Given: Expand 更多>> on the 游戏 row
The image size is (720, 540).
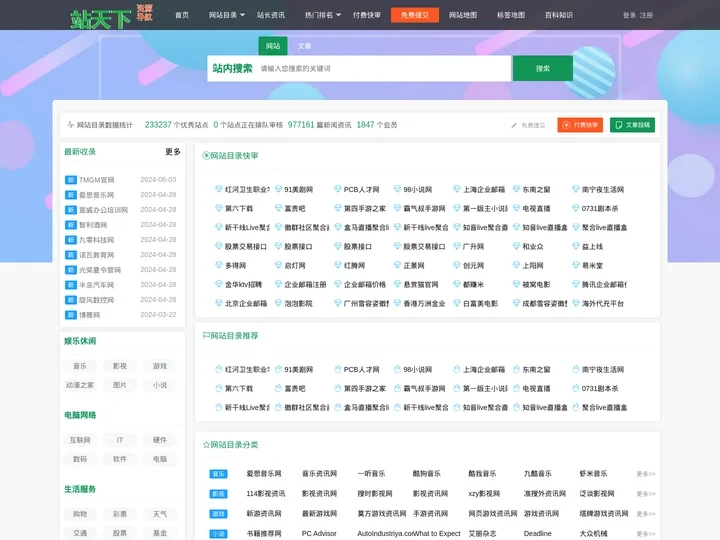Looking at the screenshot, I should (x=646, y=514).
